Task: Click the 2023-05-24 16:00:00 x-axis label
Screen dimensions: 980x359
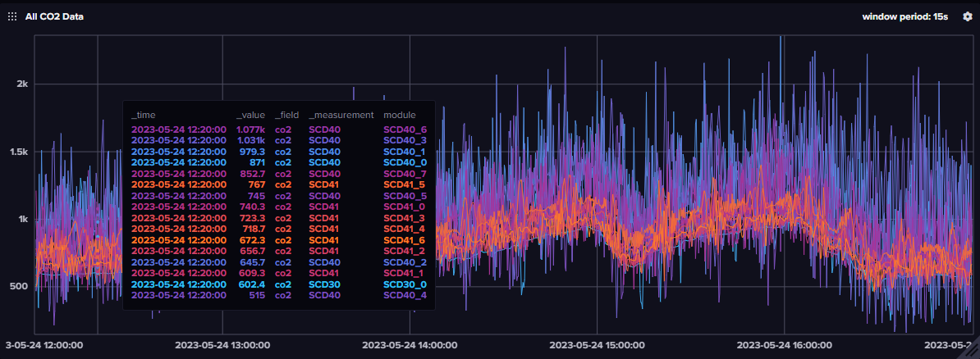Action: pos(784,345)
